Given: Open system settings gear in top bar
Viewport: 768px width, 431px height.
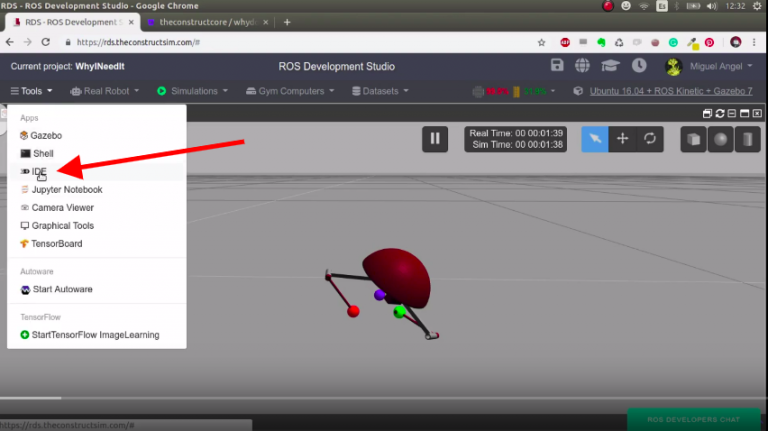Looking at the screenshot, I should click(757, 6).
